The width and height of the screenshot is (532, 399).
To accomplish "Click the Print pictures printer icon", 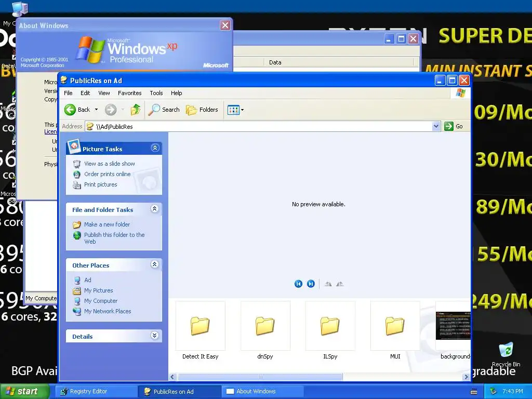I will pos(77,185).
